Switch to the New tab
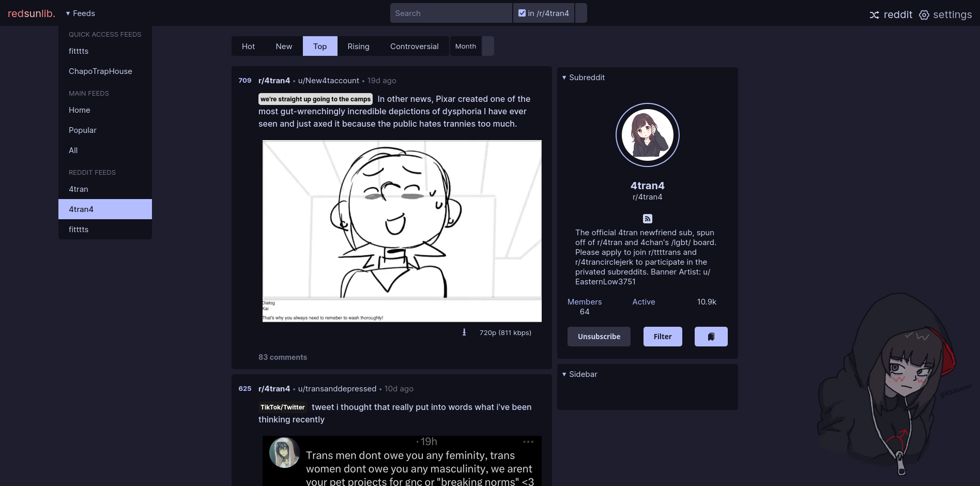Screen dimensions: 980x486 pyautogui.click(x=284, y=46)
